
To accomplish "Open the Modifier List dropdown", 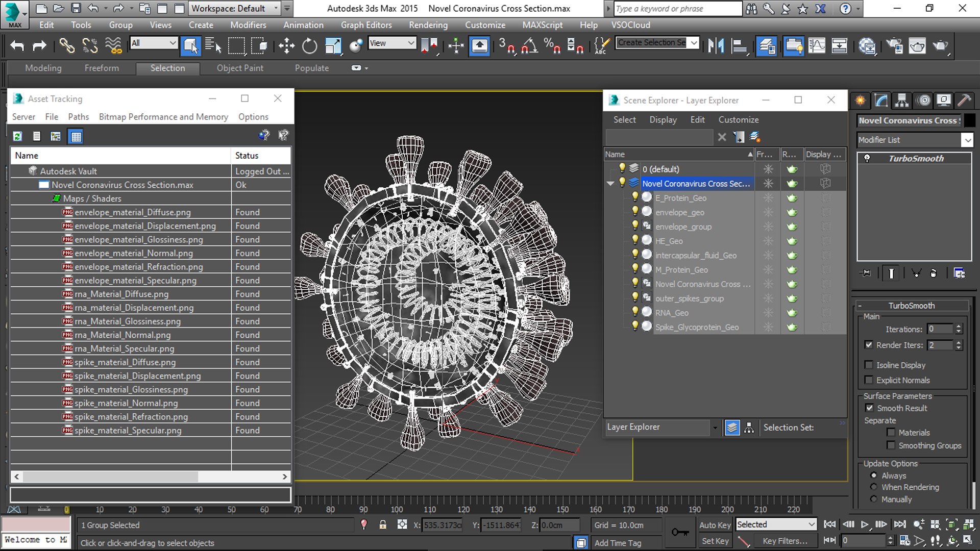I will (x=967, y=140).
